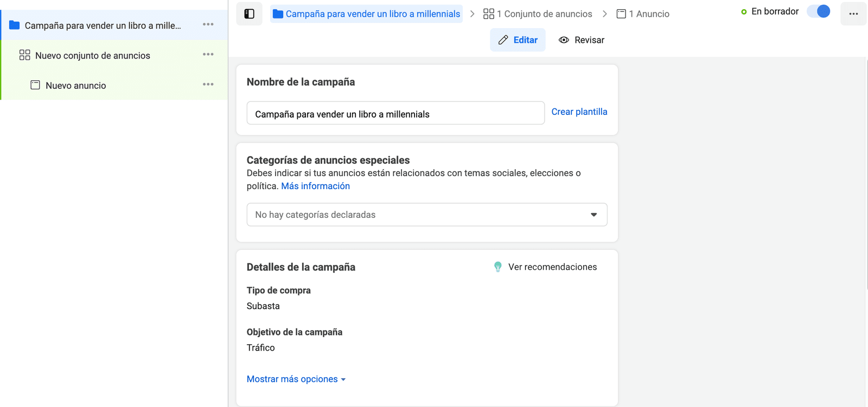Click the campaign name text field
Viewport: 868px width, 407px height.
click(395, 113)
